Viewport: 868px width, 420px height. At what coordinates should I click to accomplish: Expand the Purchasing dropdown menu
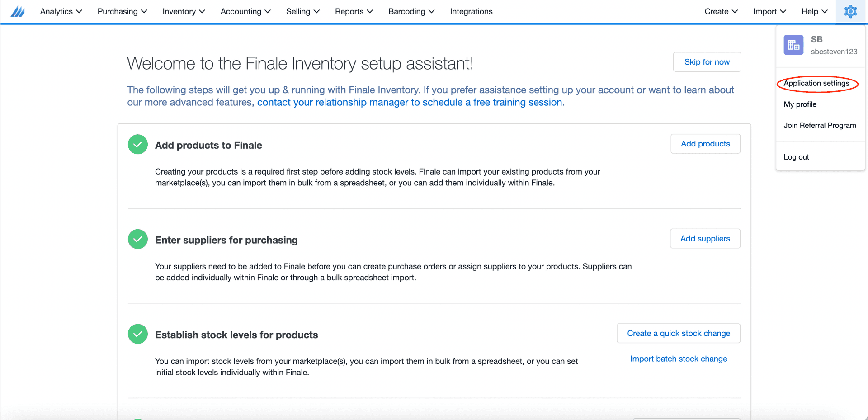coord(122,11)
